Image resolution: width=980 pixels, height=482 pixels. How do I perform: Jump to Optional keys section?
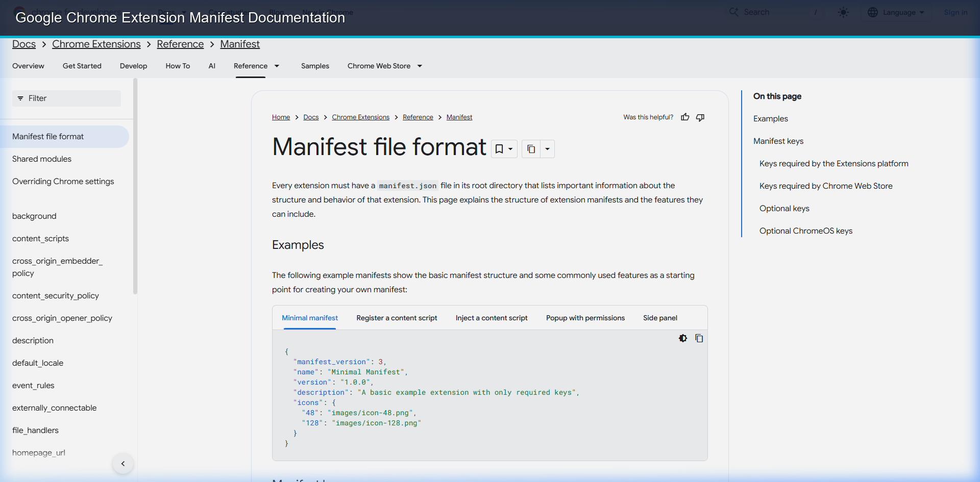[785, 209]
